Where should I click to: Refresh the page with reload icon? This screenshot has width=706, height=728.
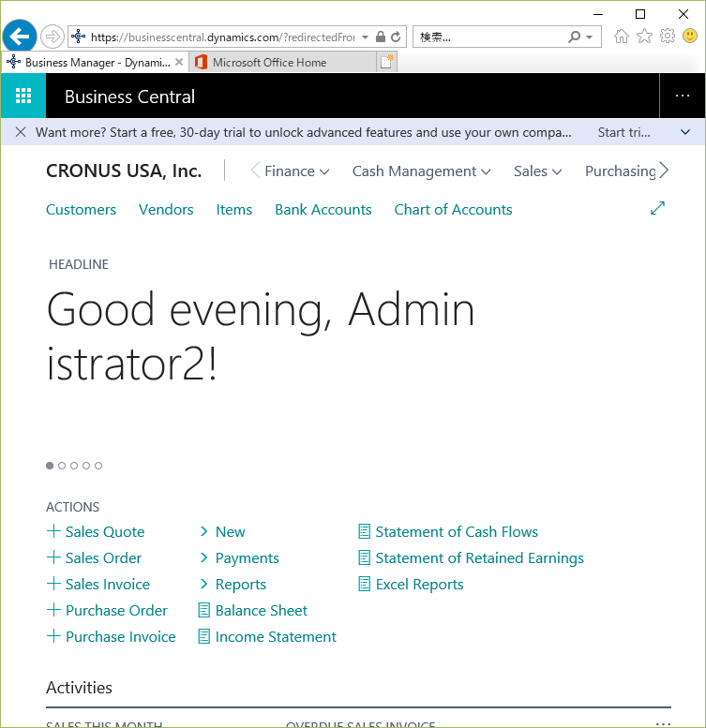pos(396,37)
